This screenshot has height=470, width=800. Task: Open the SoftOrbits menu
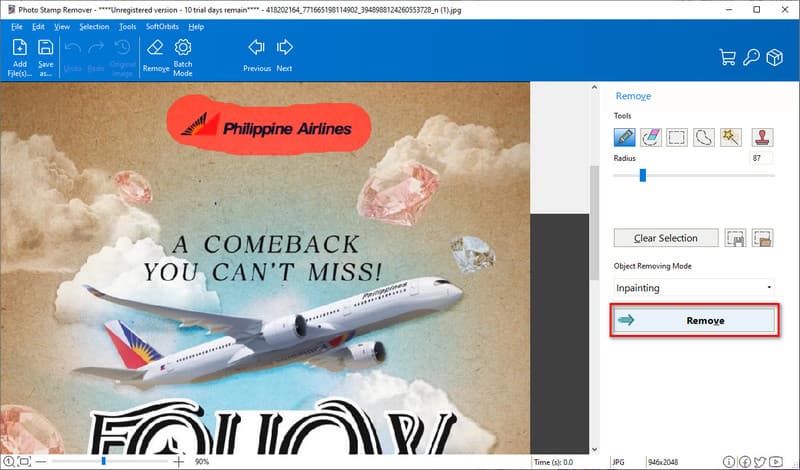coord(162,27)
